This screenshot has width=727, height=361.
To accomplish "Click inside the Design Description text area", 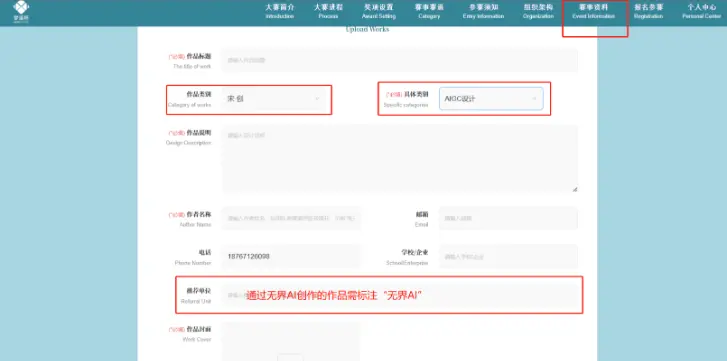I will click(x=400, y=158).
